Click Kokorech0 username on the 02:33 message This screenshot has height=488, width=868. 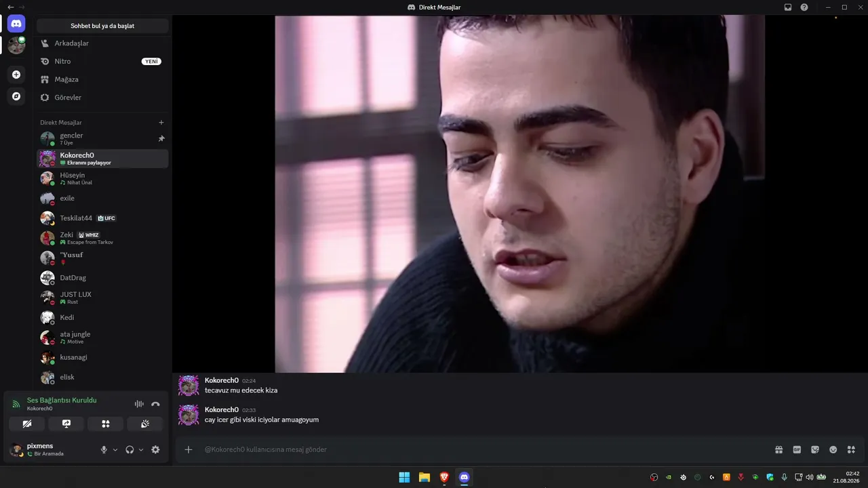(x=222, y=410)
